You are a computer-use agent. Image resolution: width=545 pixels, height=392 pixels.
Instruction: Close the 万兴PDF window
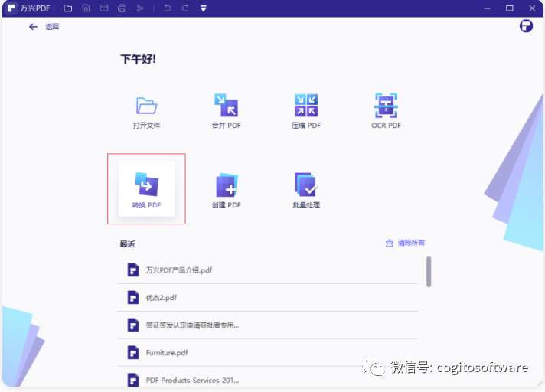(x=532, y=8)
